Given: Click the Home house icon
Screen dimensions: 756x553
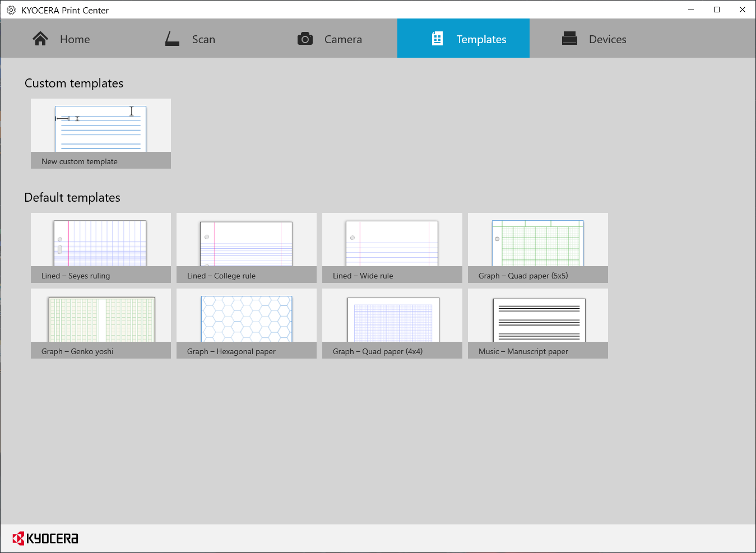Looking at the screenshot, I should coord(40,39).
